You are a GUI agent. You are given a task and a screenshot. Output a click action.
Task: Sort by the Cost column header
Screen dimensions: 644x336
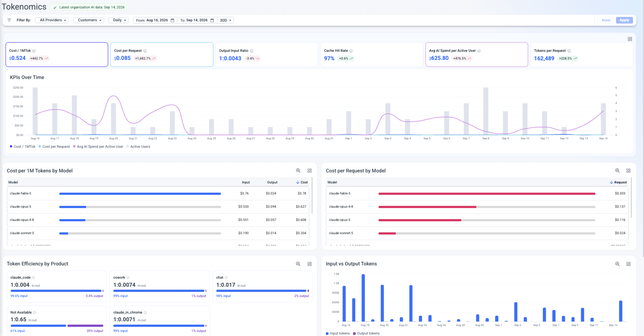[x=302, y=182]
